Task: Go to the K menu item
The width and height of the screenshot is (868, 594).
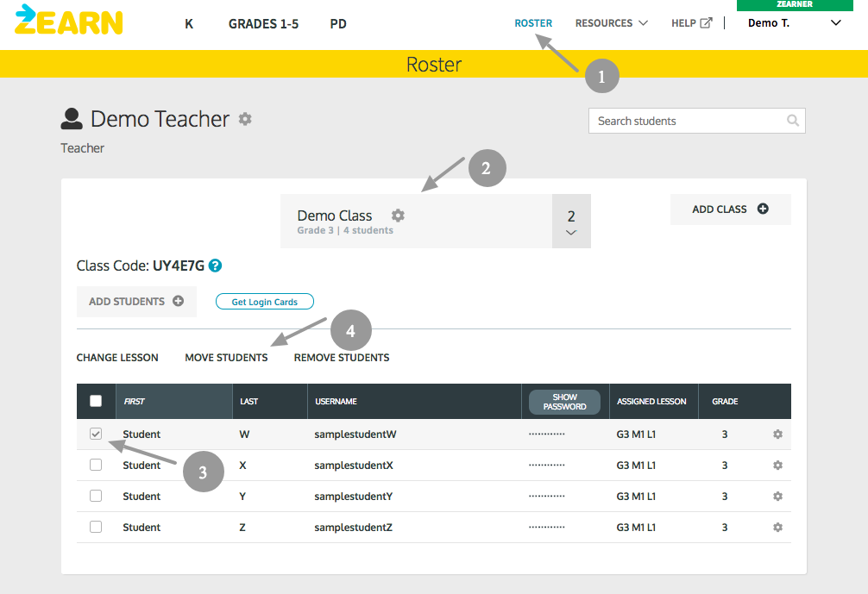Action: (189, 24)
